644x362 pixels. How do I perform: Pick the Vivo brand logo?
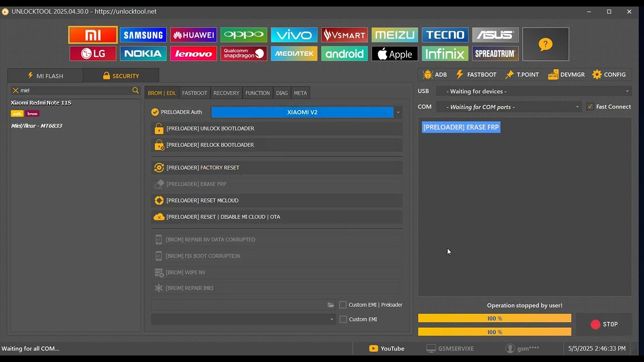click(294, 35)
